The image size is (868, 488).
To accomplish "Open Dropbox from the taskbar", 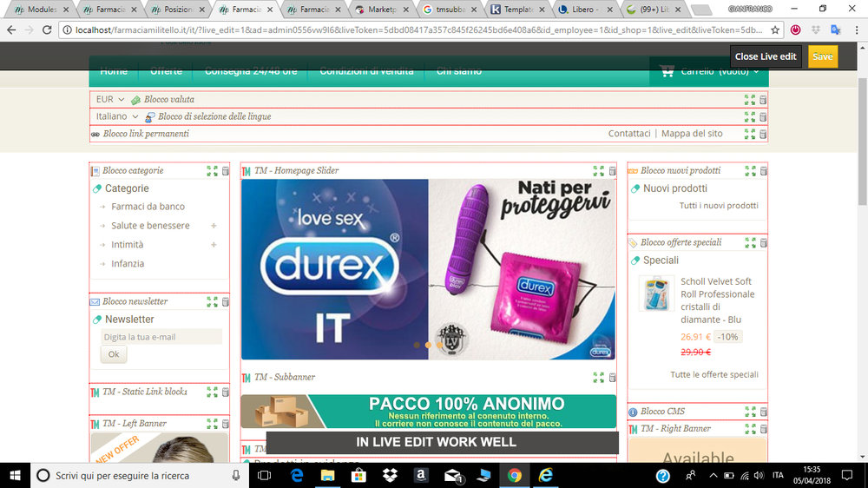I will (x=390, y=475).
